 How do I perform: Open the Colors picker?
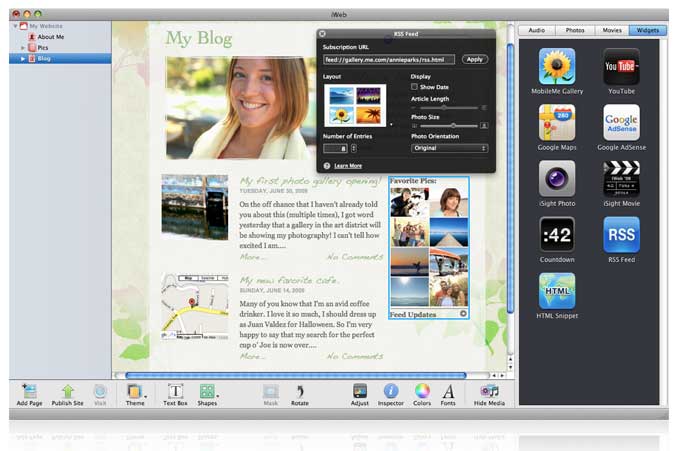click(x=422, y=391)
